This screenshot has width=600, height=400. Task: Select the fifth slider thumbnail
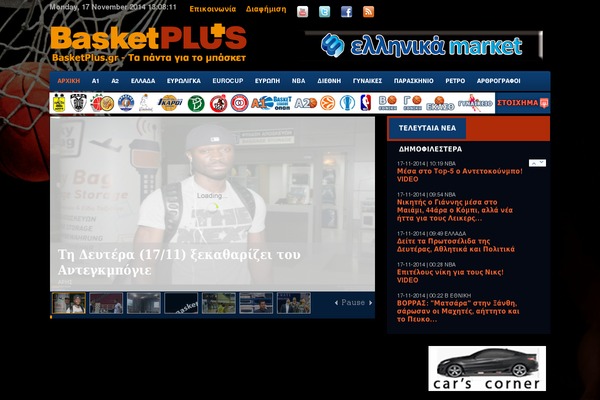click(x=219, y=303)
